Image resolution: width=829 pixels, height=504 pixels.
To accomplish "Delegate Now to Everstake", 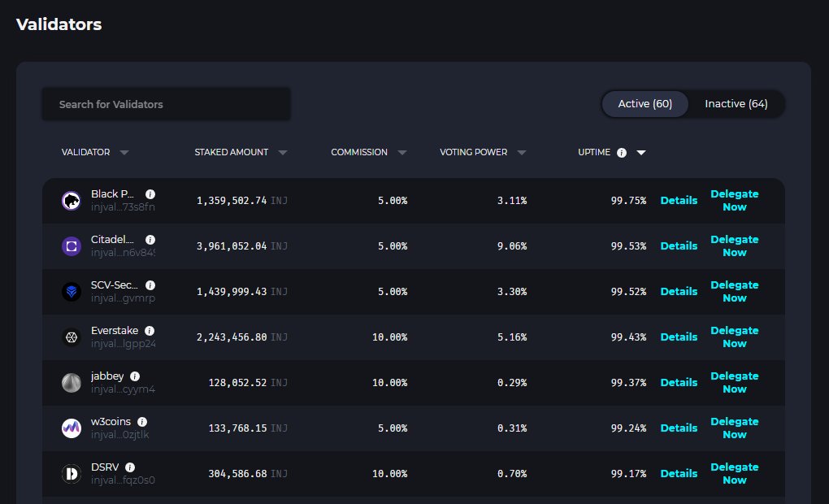I will (x=735, y=337).
